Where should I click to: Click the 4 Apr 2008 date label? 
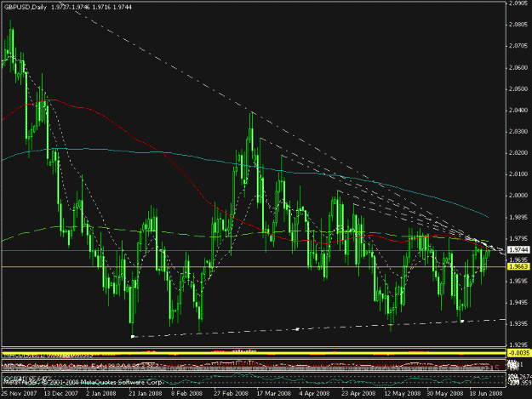314,394
